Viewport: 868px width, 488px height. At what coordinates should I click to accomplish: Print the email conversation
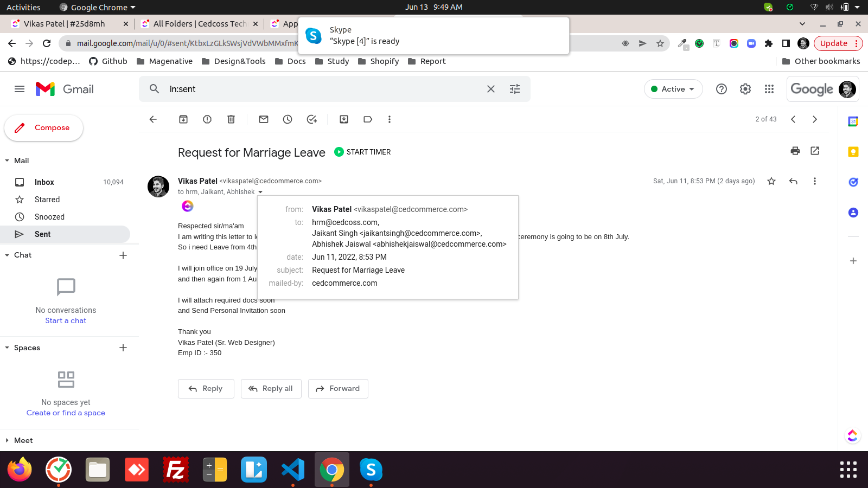tap(795, 151)
